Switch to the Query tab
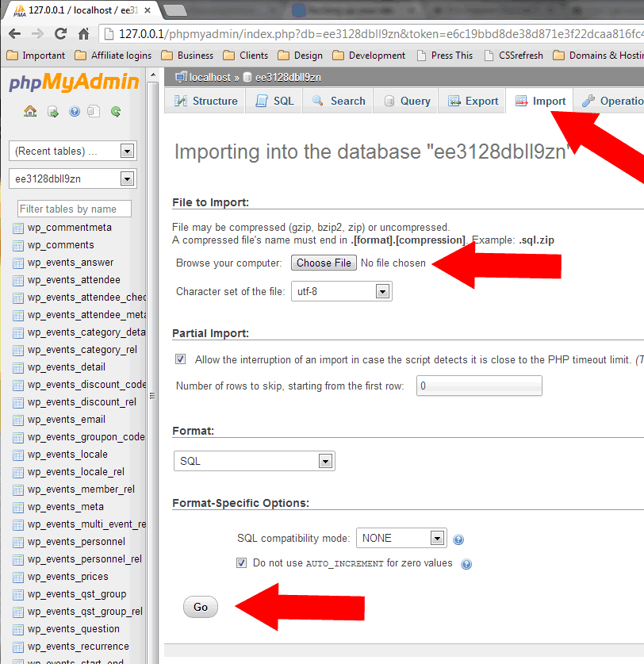 [x=407, y=101]
